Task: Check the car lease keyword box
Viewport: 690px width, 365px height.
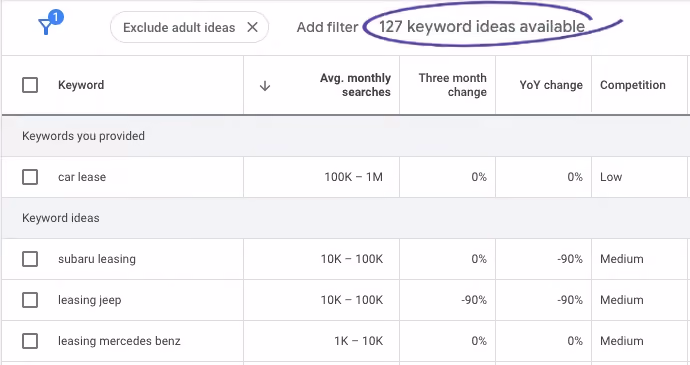Action: (x=30, y=177)
